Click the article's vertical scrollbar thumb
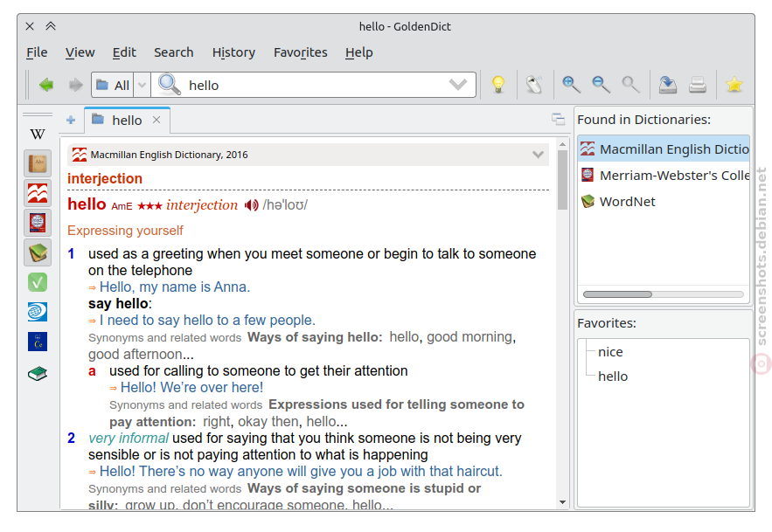Image resolution: width=772 pixels, height=532 pixels. click(562, 180)
